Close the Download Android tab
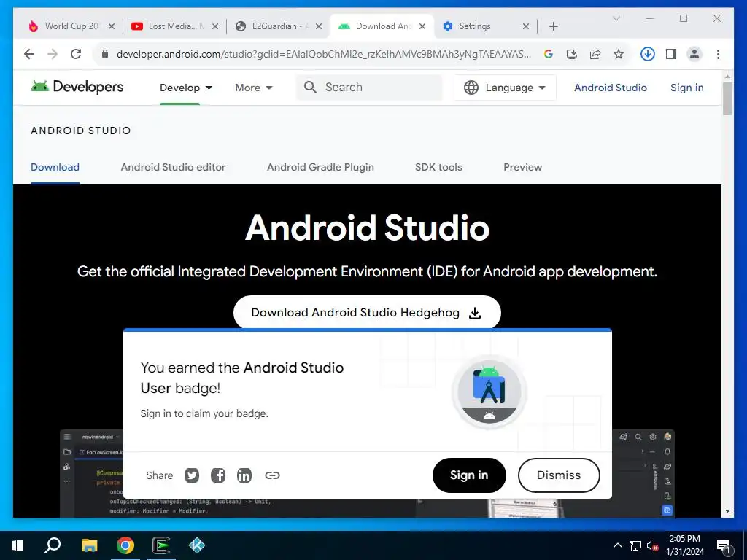747x560 pixels. [x=422, y=26]
